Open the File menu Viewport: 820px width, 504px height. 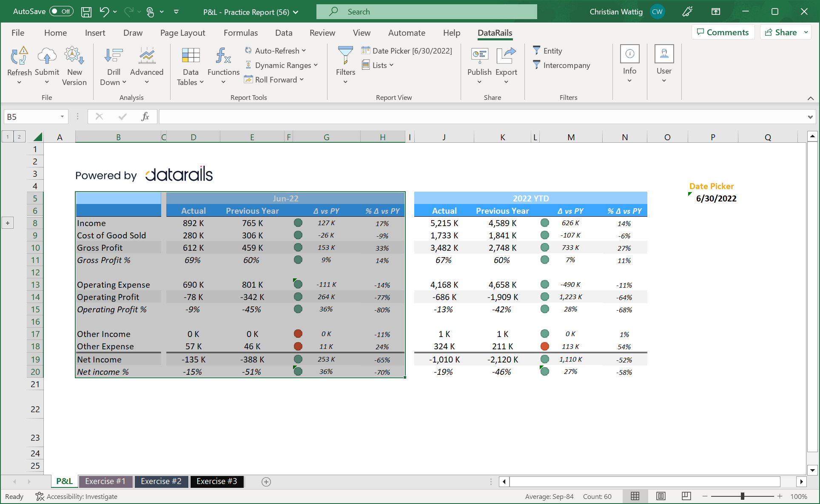18,33
